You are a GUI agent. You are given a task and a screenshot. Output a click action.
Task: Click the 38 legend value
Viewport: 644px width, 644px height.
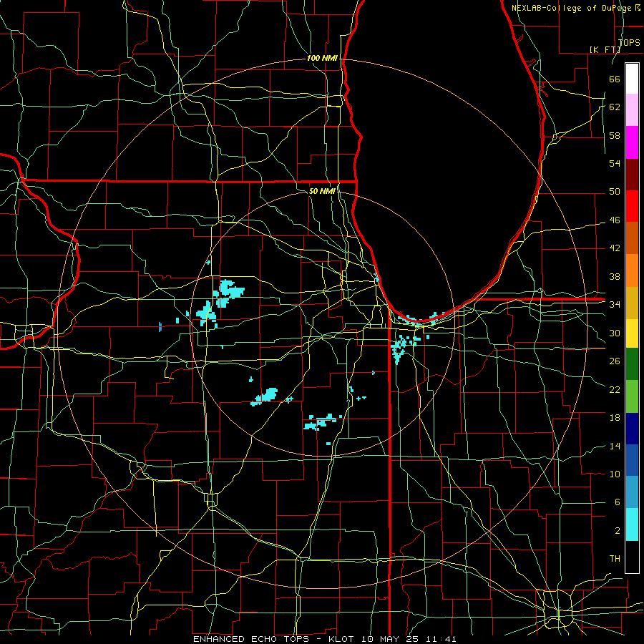point(615,276)
